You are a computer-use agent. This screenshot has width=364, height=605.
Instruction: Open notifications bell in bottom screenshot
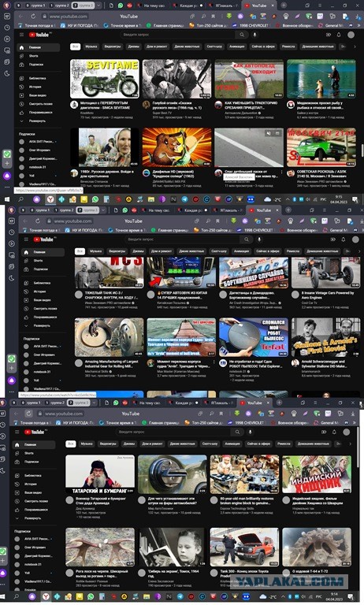pos(334,432)
